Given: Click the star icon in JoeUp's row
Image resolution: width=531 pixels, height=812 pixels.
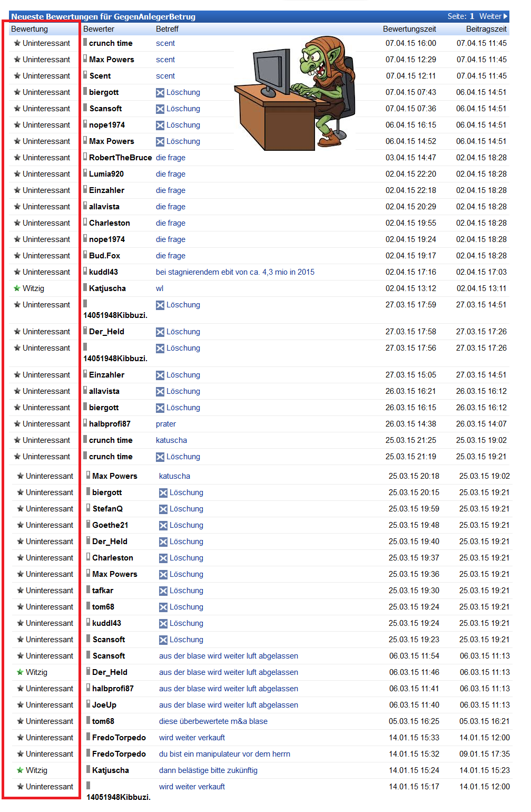Looking at the screenshot, I should (21, 705).
